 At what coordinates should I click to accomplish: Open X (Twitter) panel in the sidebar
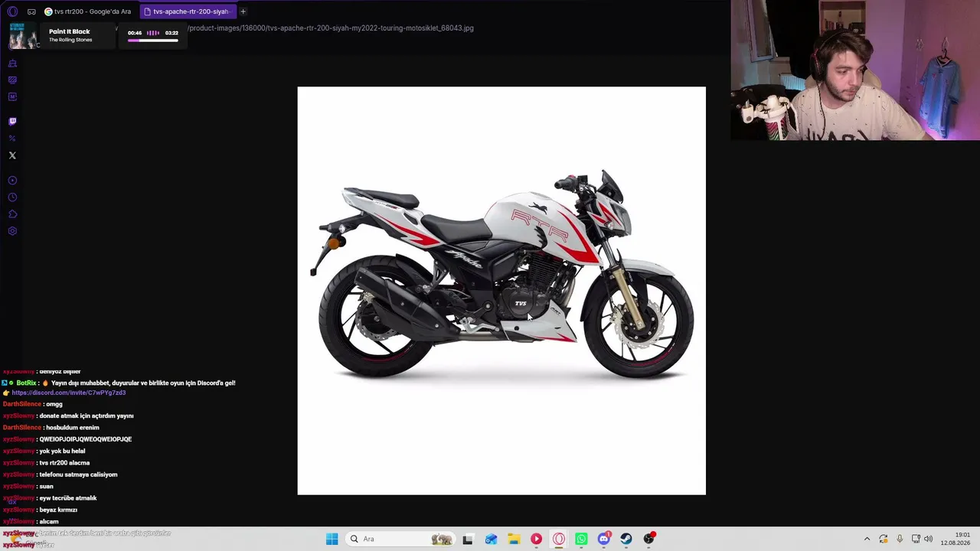12,155
